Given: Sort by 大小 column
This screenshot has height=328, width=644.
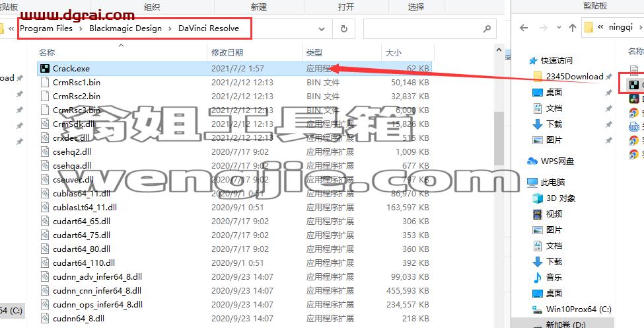Looking at the screenshot, I should 394,53.
